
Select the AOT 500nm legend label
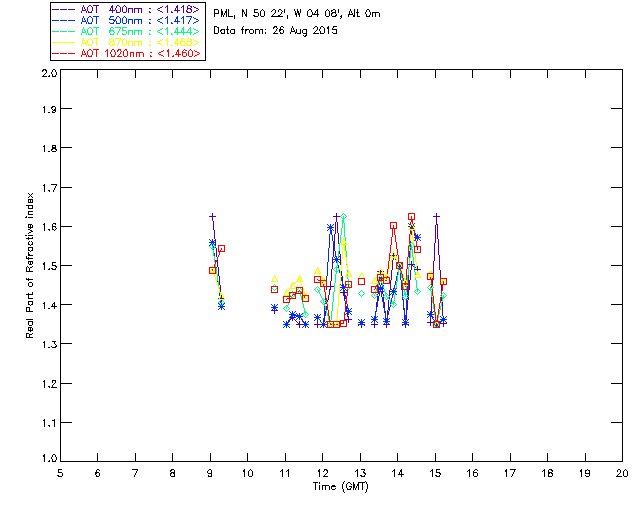click(126, 20)
